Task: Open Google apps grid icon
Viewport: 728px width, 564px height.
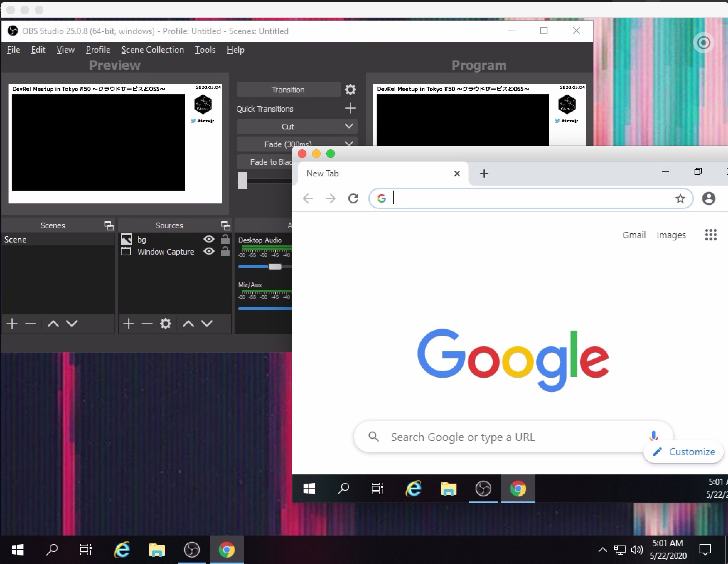Action: click(711, 235)
